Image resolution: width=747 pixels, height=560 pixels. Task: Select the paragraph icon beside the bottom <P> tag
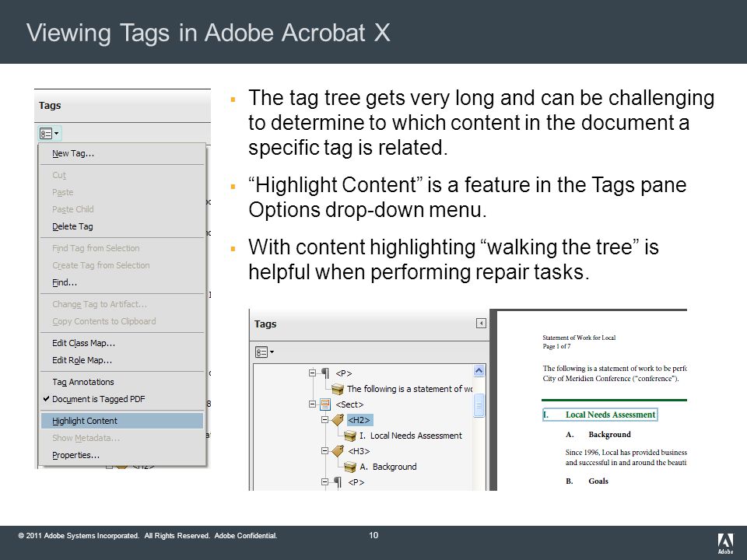[338, 482]
